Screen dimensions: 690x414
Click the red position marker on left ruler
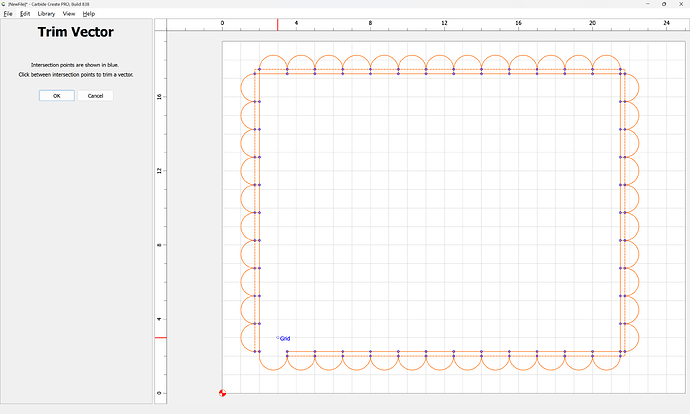159,337
